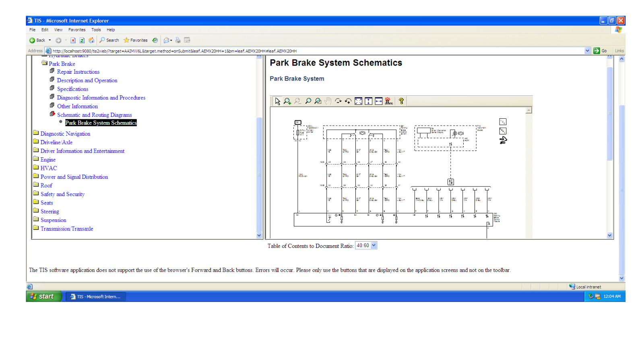This screenshot has width=644, height=353.
Task: Open schematic viewer help question mark
Action: coord(401,101)
